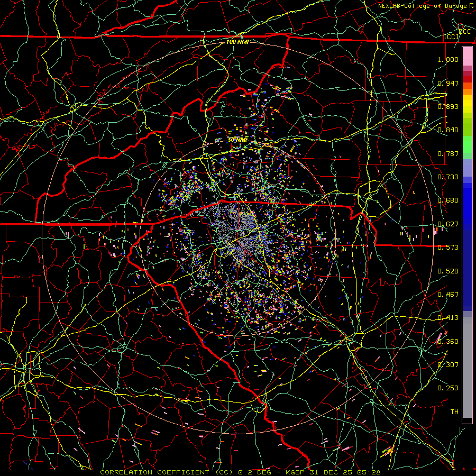This screenshot has width=476, height=476.
Task: Click the 0.893 legend value
Action: tap(448, 106)
